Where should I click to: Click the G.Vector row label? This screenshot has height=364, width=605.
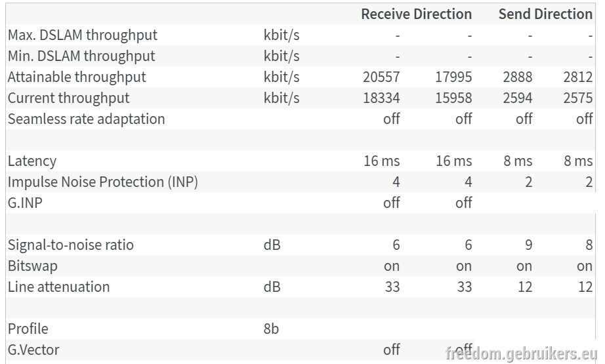click(x=33, y=350)
